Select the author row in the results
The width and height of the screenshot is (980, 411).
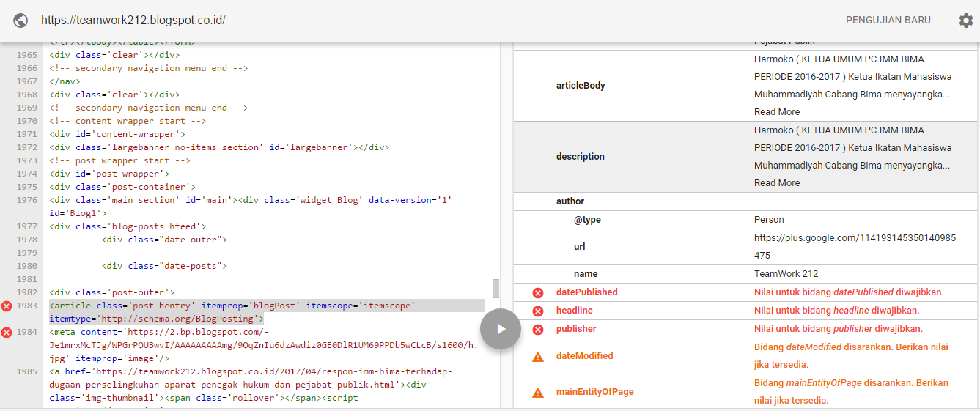(x=570, y=201)
